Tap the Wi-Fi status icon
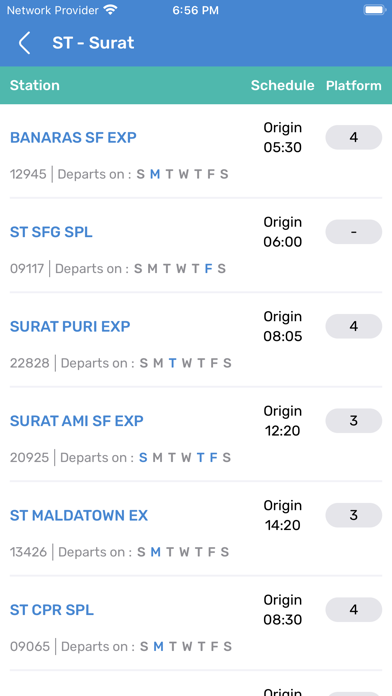Screen dimensions: 392x696 pos(110,10)
